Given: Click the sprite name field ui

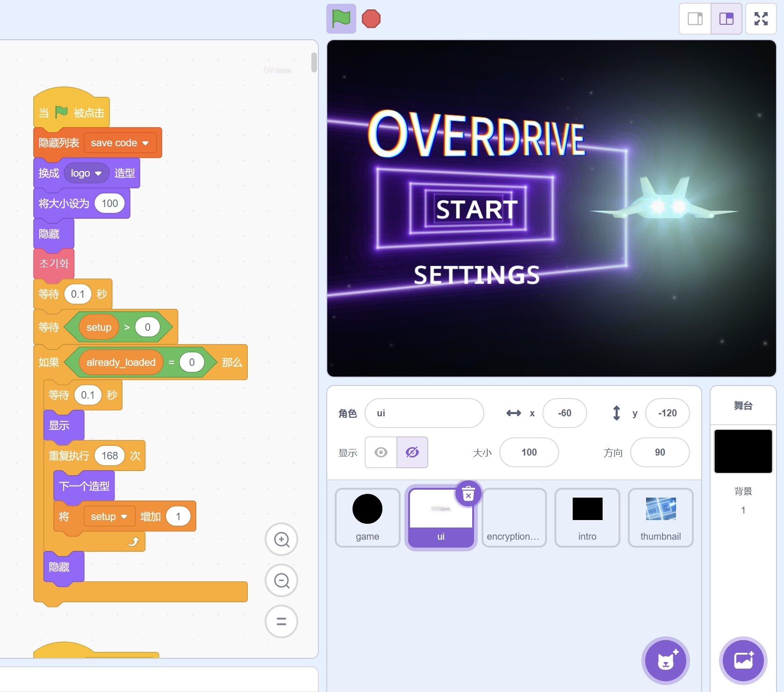Looking at the screenshot, I should [424, 413].
